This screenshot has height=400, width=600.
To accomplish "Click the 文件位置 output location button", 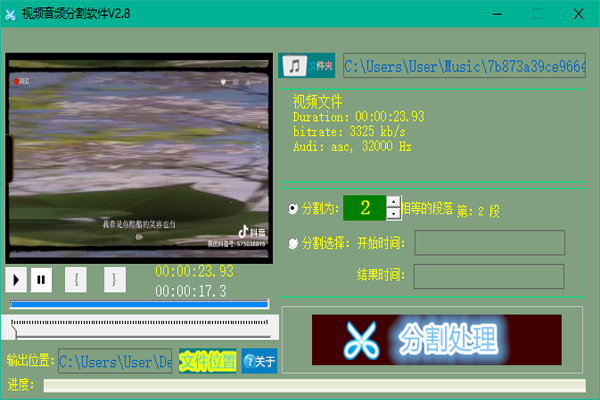I will pyautogui.click(x=207, y=361).
